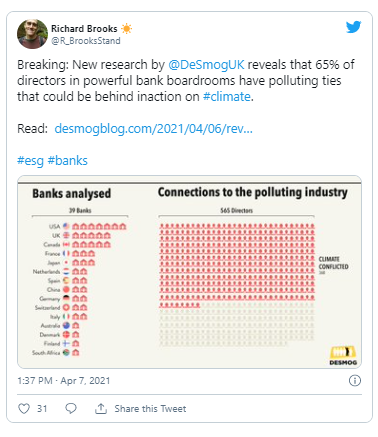Click the 31 likes count
378x437 pixels.
[x=42, y=409]
